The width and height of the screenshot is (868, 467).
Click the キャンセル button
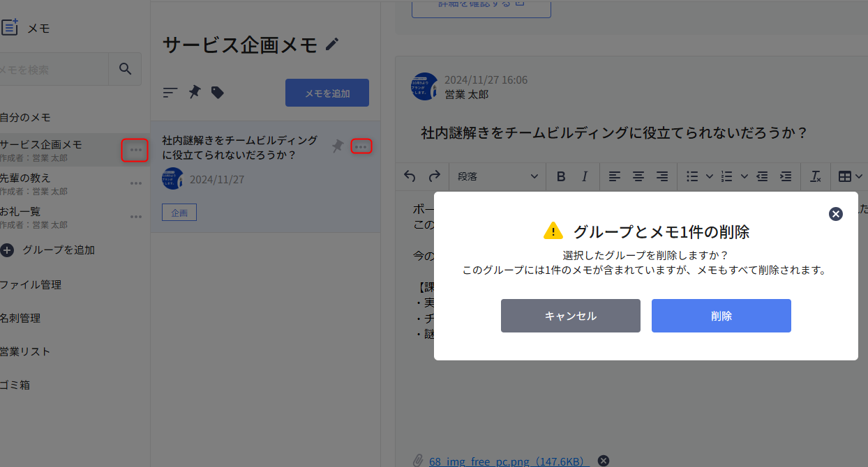pyautogui.click(x=570, y=316)
